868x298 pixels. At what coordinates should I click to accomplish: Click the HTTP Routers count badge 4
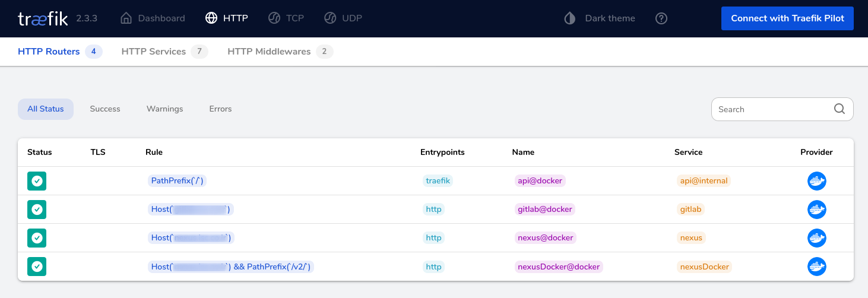point(94,52)
